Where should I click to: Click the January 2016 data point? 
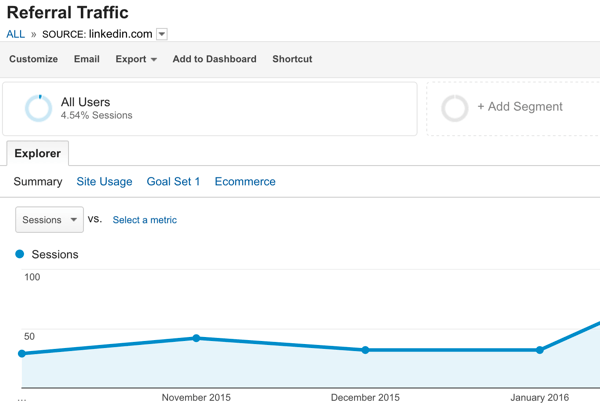(540, 350)
